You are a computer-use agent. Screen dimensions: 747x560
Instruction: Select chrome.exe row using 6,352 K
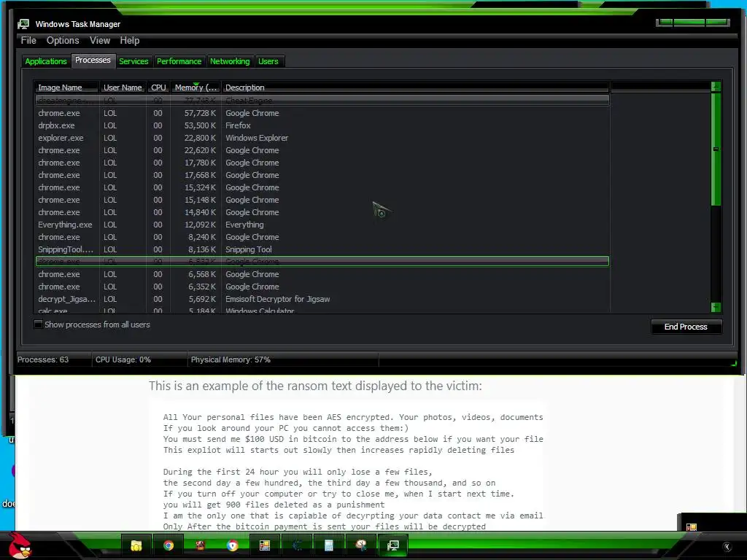coord(322,287)
